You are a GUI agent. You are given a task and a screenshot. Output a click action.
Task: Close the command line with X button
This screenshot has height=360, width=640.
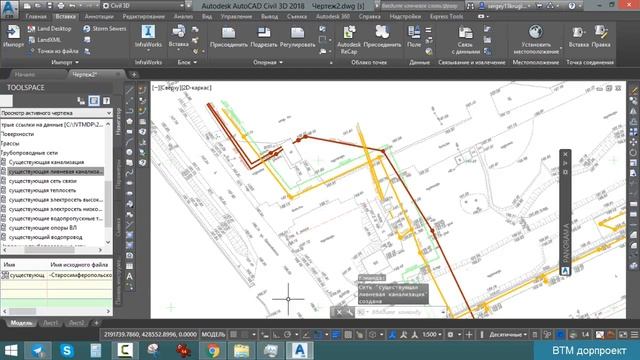pos(339,313)
